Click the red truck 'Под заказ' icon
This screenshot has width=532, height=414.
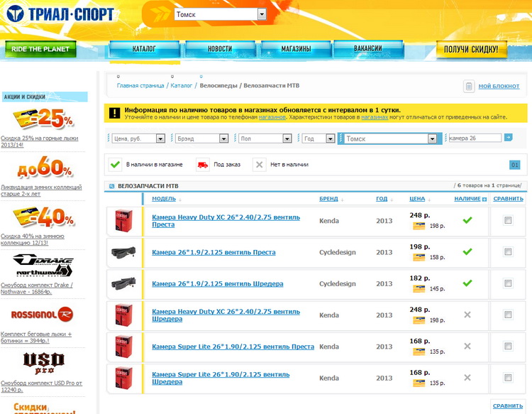coord(203,165)
